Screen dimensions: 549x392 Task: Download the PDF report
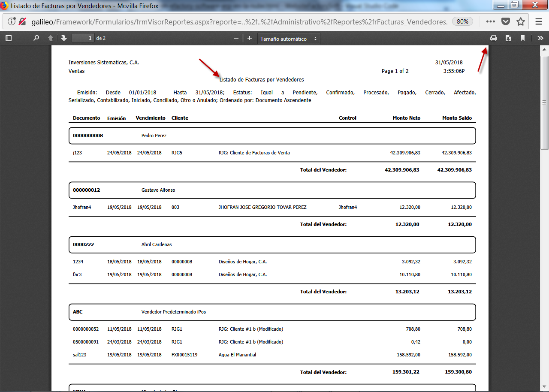(x=508, y=38)
